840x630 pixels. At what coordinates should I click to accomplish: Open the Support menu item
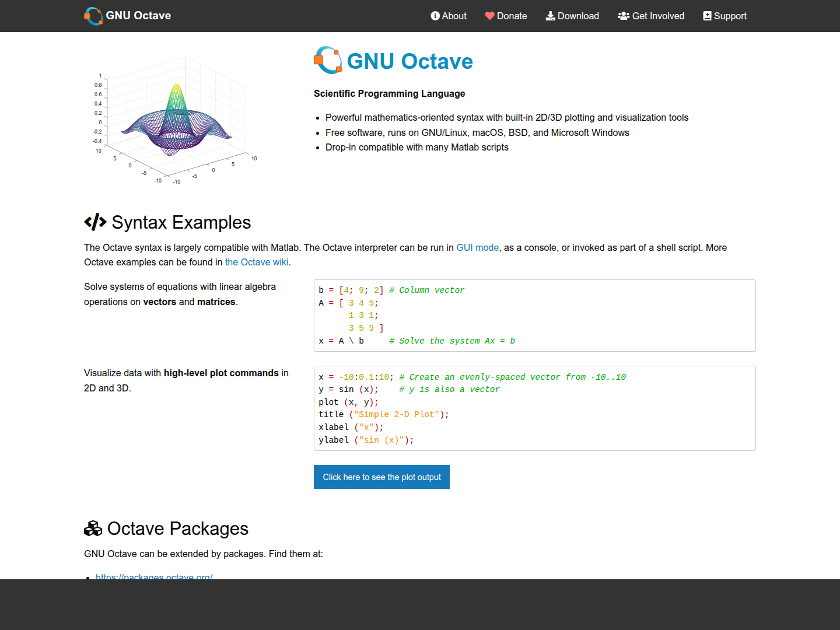724,16
